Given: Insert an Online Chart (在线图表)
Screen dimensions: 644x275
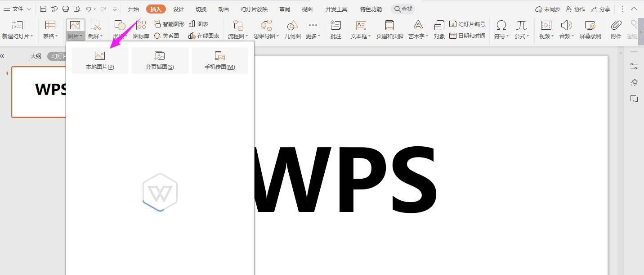Looking at the screenshot, I should (x=204, y=36).
